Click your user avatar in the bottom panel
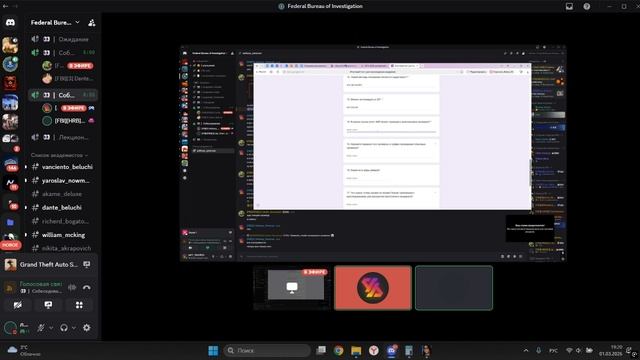The image size is (640, 360). pos(10,327)
